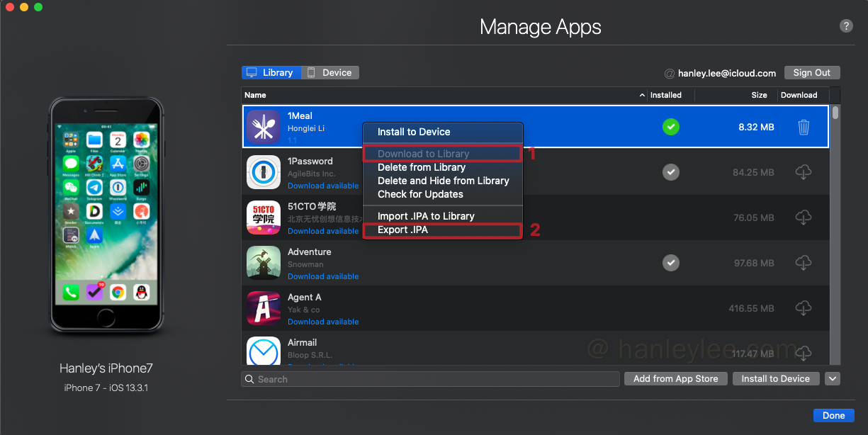Choose Export .IPA menu item
868x435 pixels.
pos(443,230)
